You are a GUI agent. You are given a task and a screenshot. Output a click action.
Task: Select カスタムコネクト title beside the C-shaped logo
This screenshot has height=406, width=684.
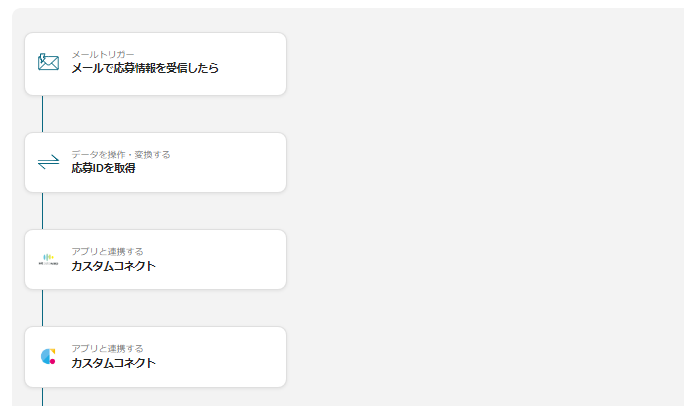113,363
